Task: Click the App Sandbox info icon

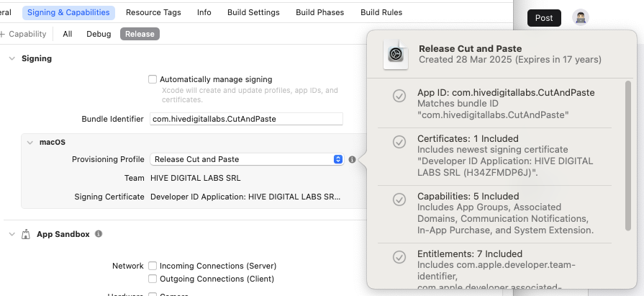Action: (x=99, y=234)
